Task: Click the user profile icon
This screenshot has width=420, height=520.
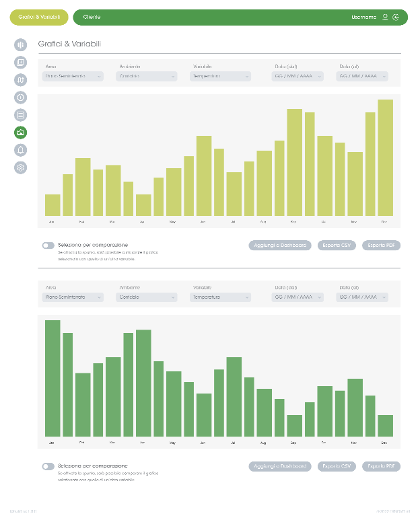Action: 385,17
